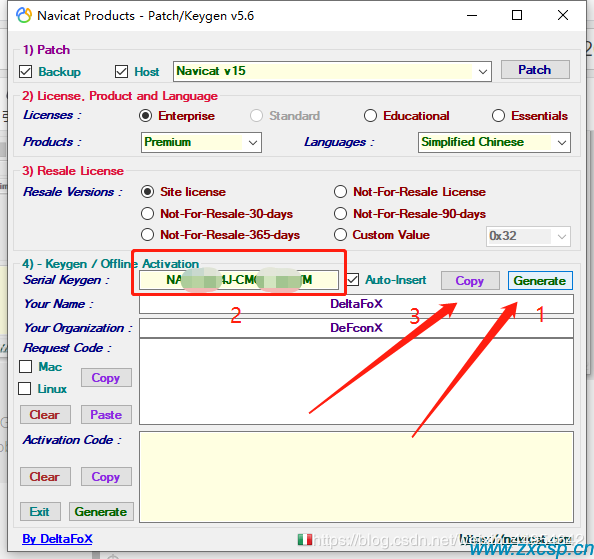Screen dimensions: 594x559
Task: Open the By DeltaFoX link
Action: (x=57, y=539)
